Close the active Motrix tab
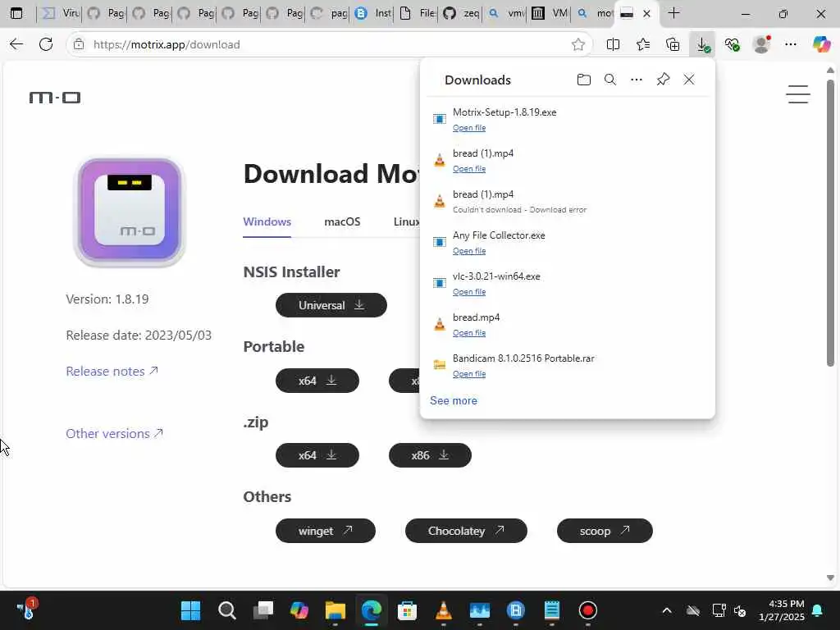Image resolution: width=840 pixels, height=630 pixels. pyautogui.click(x=646, y=14)
